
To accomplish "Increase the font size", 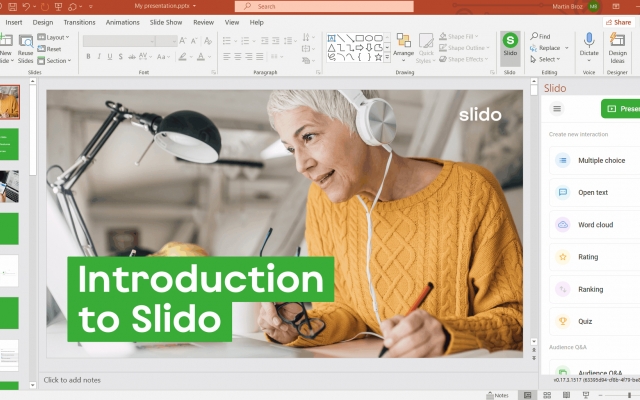I will [x=183, y=40].
